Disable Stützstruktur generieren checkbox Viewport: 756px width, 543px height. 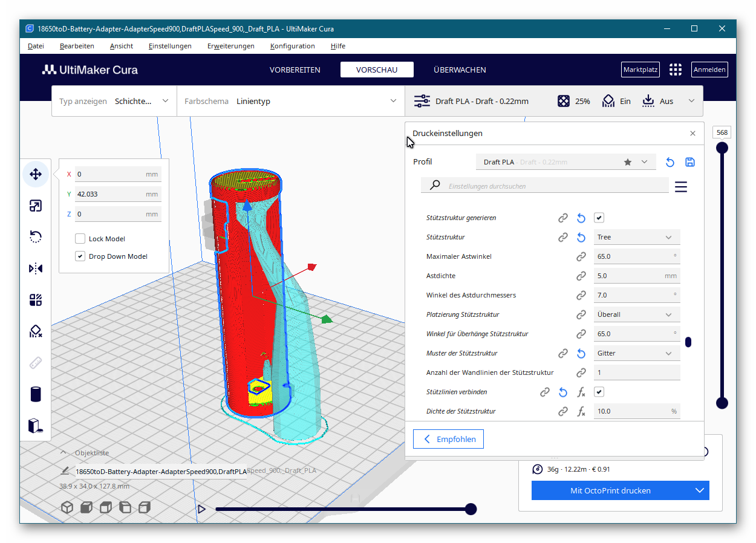tap(599, 218)
